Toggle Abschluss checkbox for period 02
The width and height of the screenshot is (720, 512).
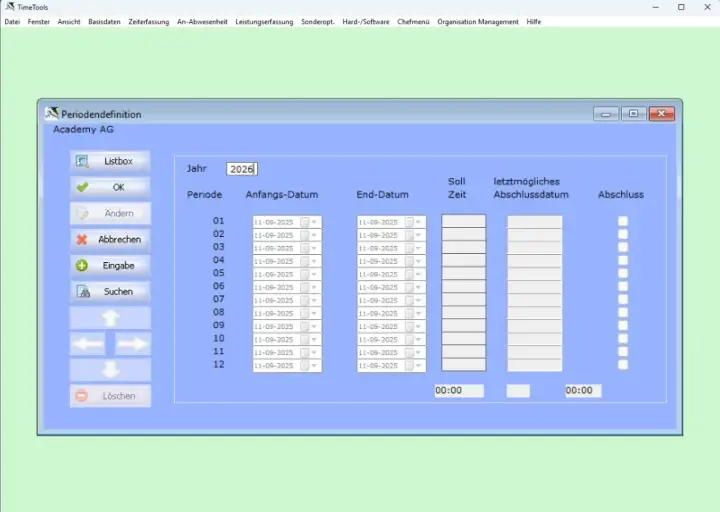point(623,234)
